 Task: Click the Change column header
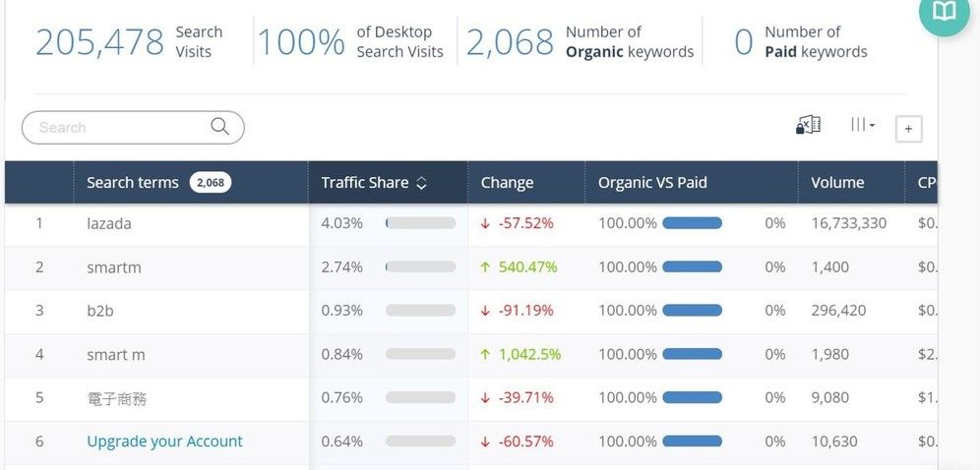click(507, 183)
